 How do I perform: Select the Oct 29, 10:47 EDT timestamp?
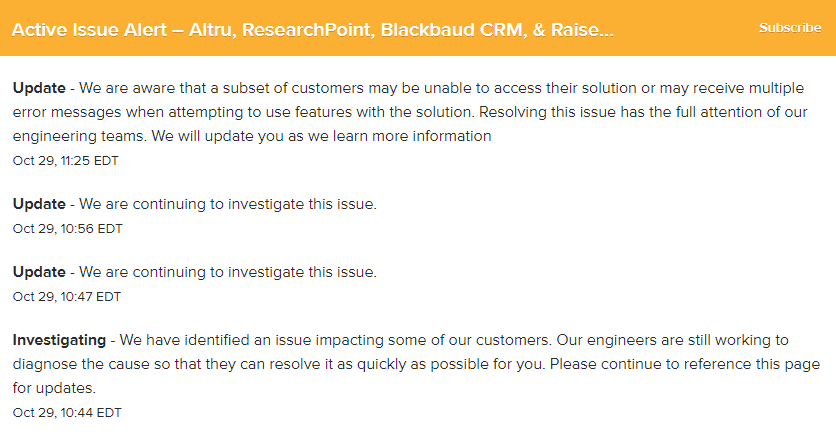[x=67, y=297]
